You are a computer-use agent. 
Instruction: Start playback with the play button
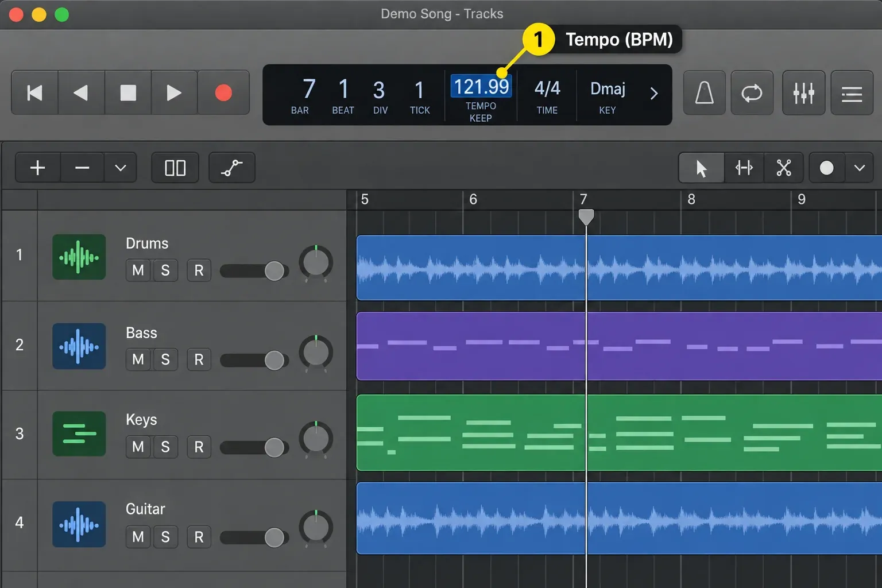(x=174, y=92)
